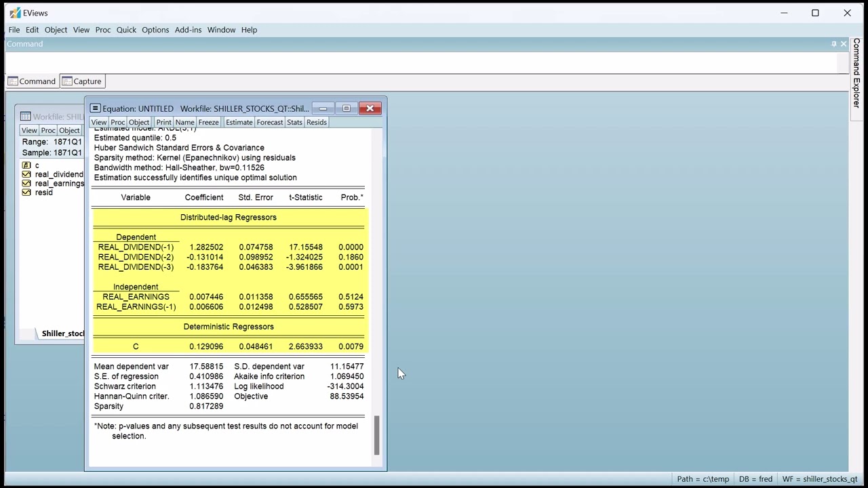Click Object button in Equation window toolbar

click(x=139, y=122)
